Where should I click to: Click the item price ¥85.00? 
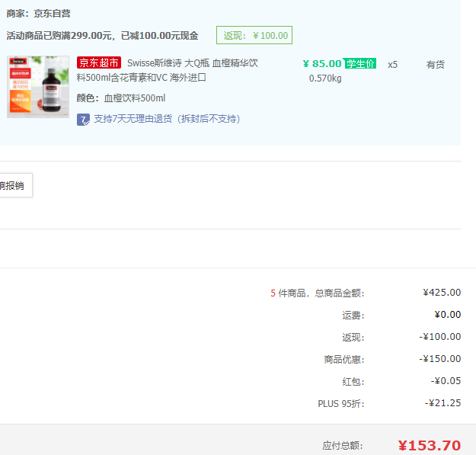[322, 63]
